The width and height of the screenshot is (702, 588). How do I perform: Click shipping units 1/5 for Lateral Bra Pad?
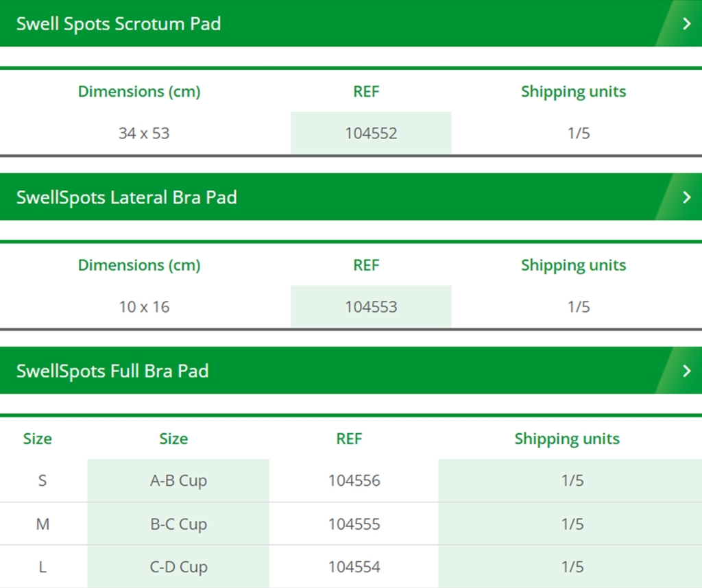(x=579, y=306)
